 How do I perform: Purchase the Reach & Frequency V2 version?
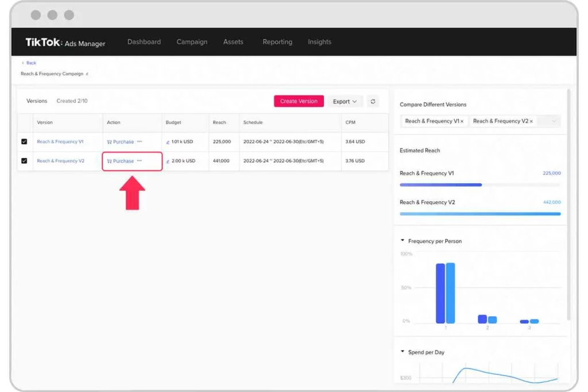(x=121, y=161)
